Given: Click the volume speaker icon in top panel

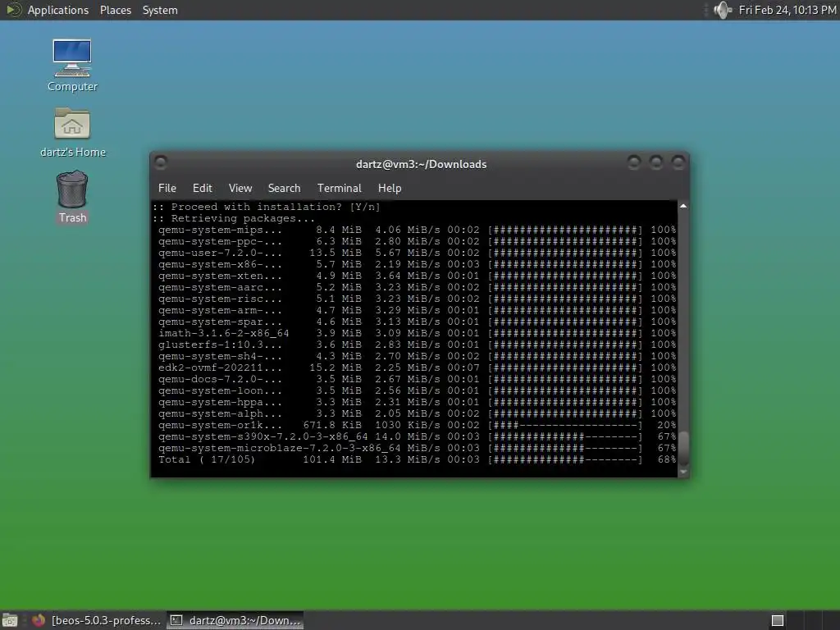Looking at the screenshot, I should tap(723, 10).
